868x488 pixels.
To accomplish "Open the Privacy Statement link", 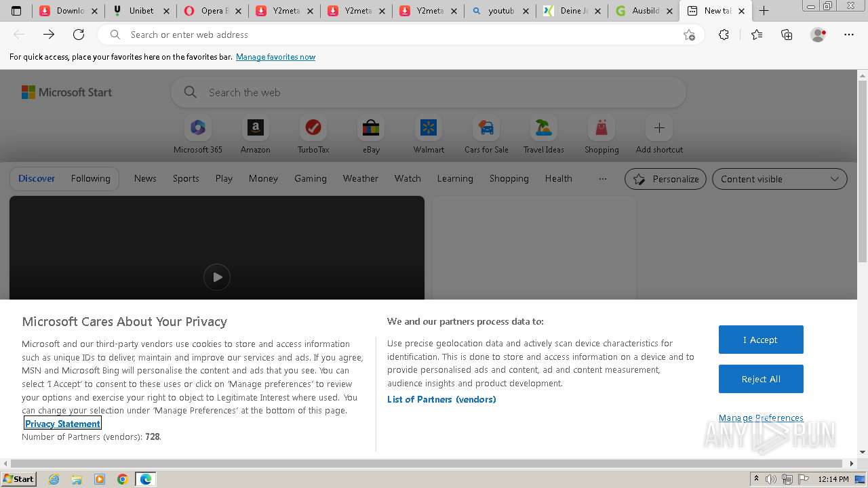I will 62,424.
